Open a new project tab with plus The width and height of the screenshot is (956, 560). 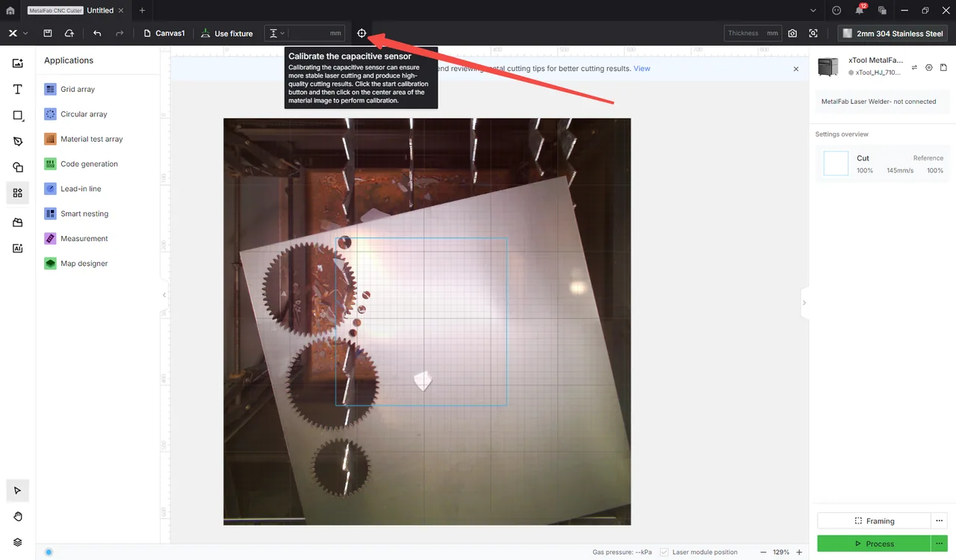[142, 10]
